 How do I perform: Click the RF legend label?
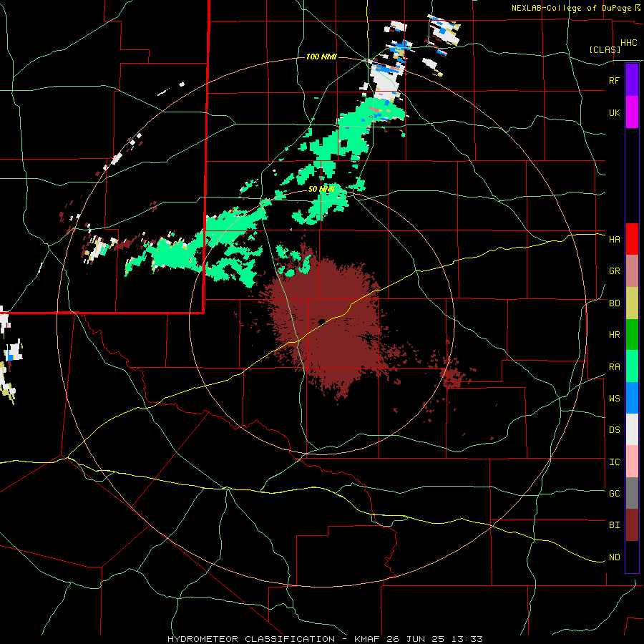[x=614, y=80]
